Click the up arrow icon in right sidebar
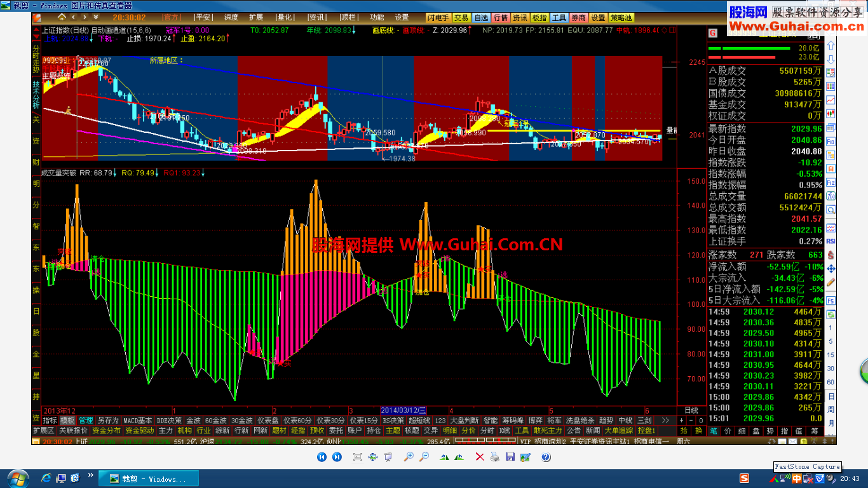The height and width of the screenshot is (488, 868). [831, 46]
